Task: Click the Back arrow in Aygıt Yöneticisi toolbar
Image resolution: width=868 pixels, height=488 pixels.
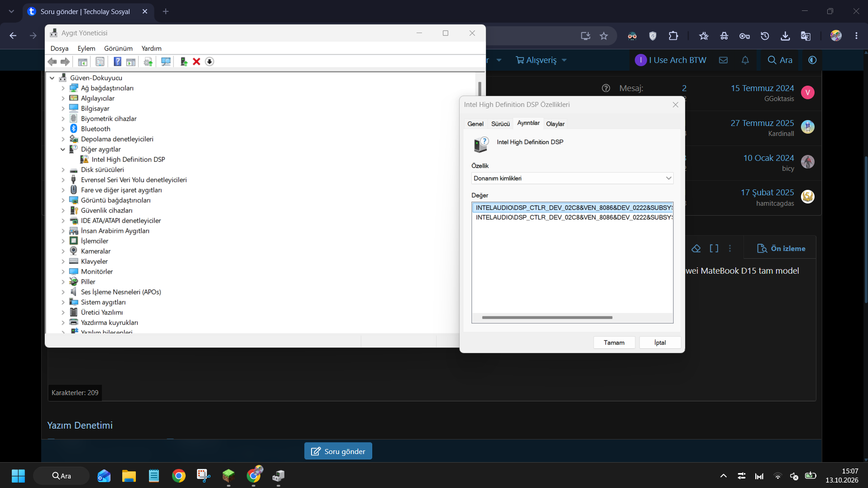Action: tap(53, 62)
